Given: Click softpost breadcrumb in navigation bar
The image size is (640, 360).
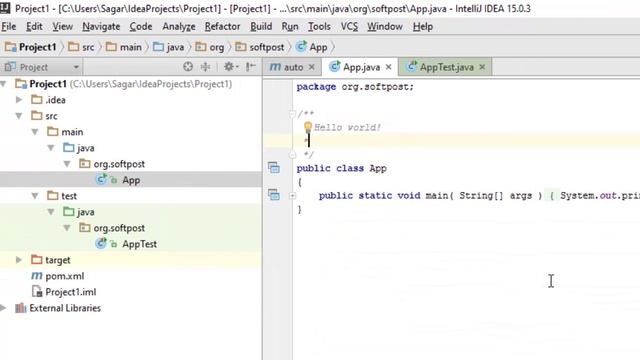Looking at the screenshot, I should click(x=260, y=47).
